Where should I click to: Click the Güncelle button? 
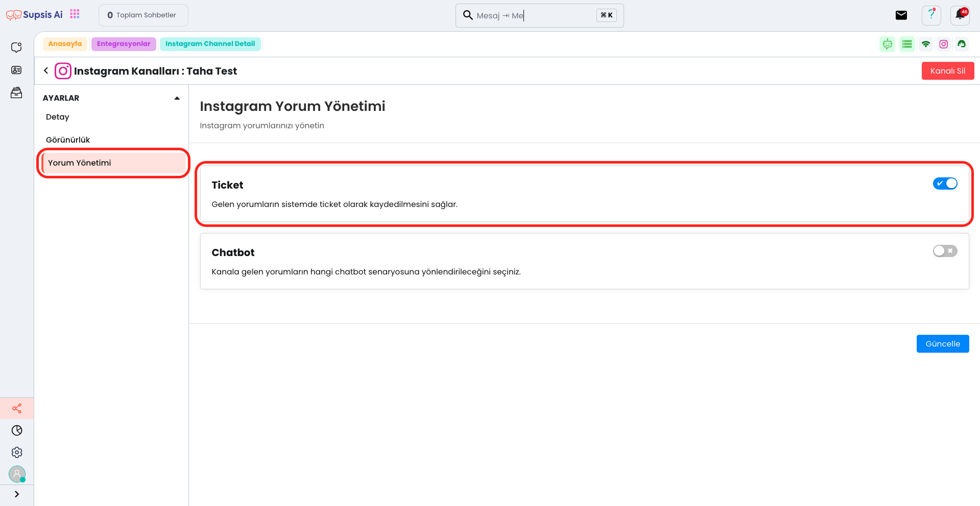pyautogui.click(x=943, y=344)
